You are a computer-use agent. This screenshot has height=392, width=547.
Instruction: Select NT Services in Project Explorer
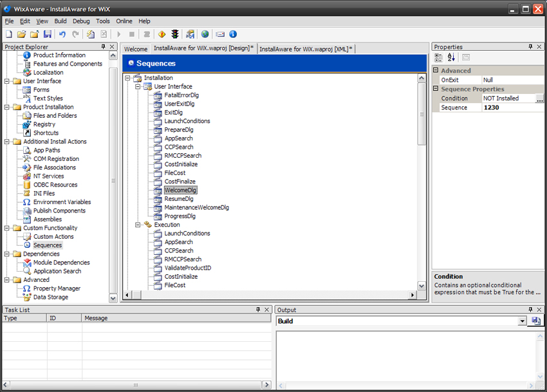[x=48, y=176]
